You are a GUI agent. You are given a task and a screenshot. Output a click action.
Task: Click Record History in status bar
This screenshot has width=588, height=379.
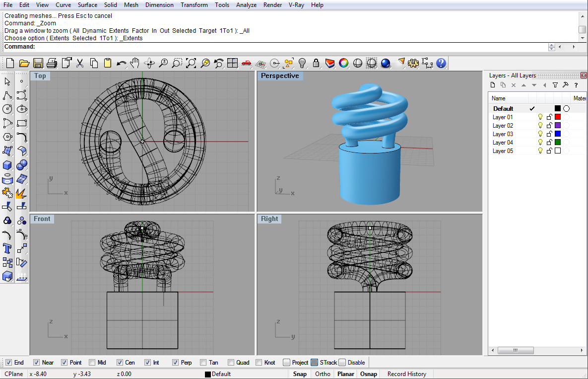[406, 374]
